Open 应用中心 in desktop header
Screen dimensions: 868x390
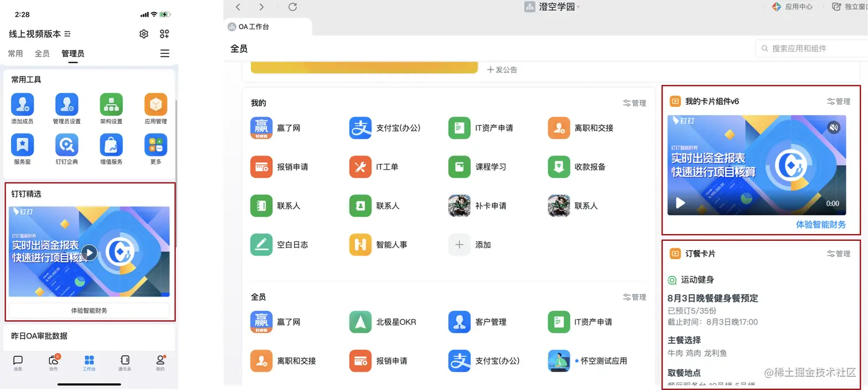click(x=792, y=7)
